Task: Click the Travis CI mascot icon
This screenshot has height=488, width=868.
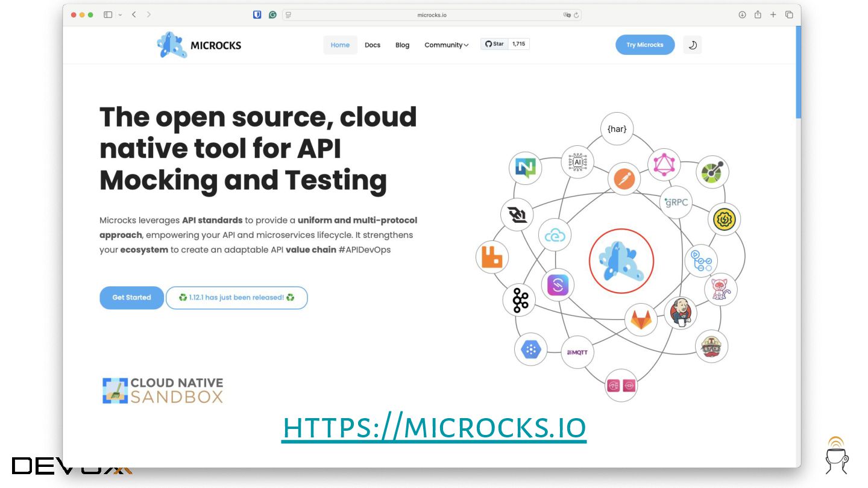Action: (712, 346)
